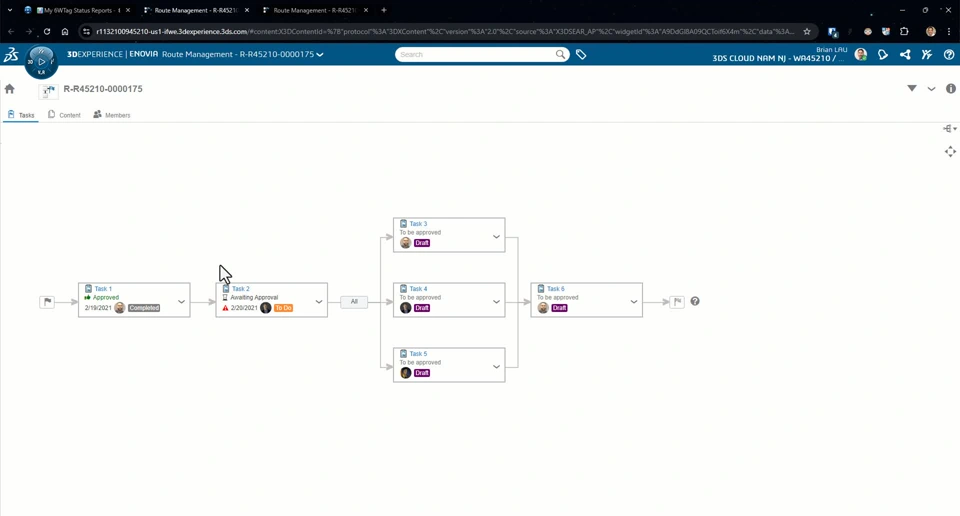Click the share icon in top bar

905,54
